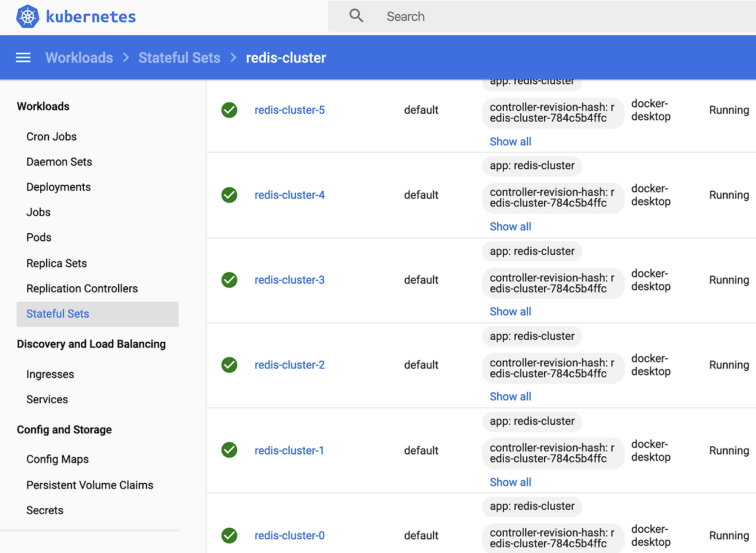Open the redis-cluster-2 pod link
This screenshot has height=553, width=756.
289,365
